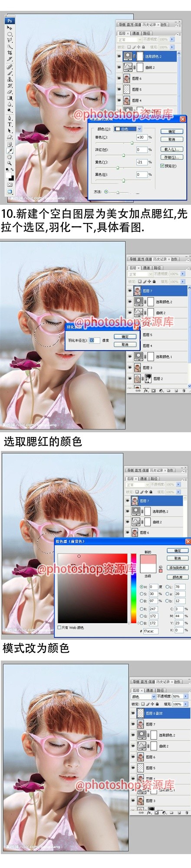
Task: Click 添加到色板 button
Action: pos(178,567)
